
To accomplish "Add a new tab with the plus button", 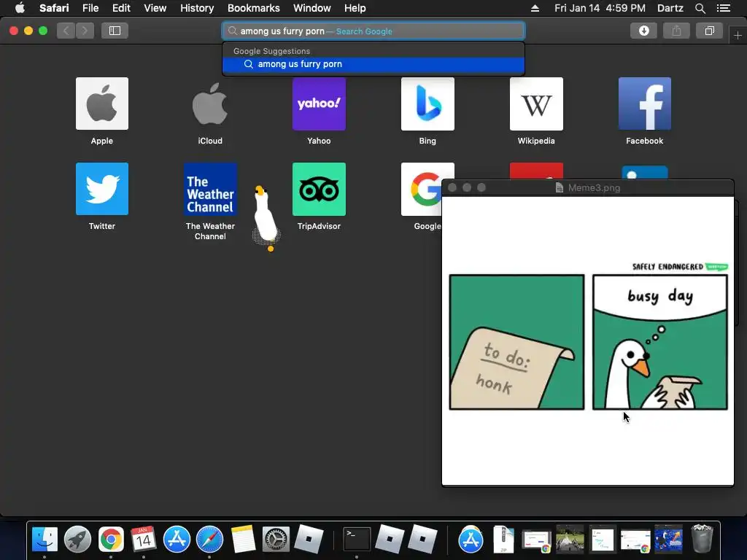I will tap(738, 35).
